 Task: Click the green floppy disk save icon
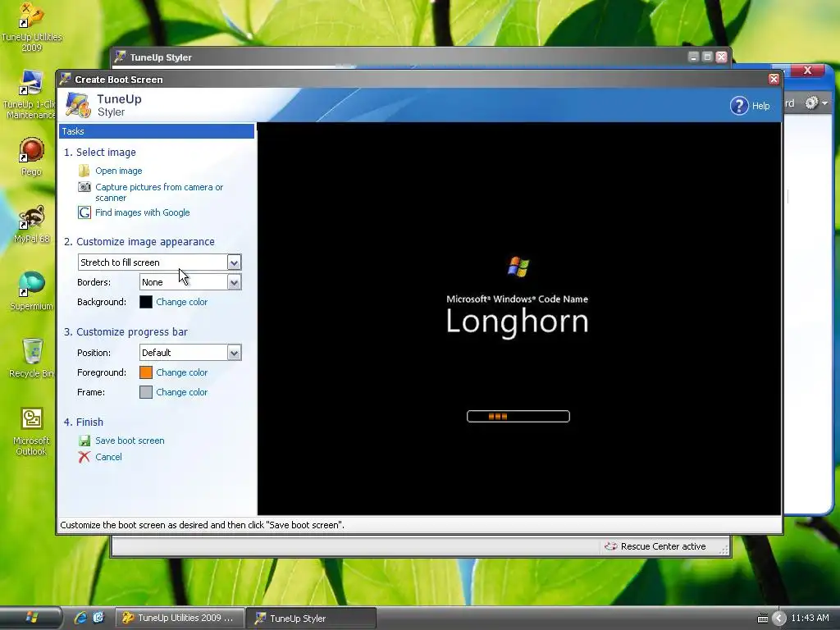click(84, 441)
